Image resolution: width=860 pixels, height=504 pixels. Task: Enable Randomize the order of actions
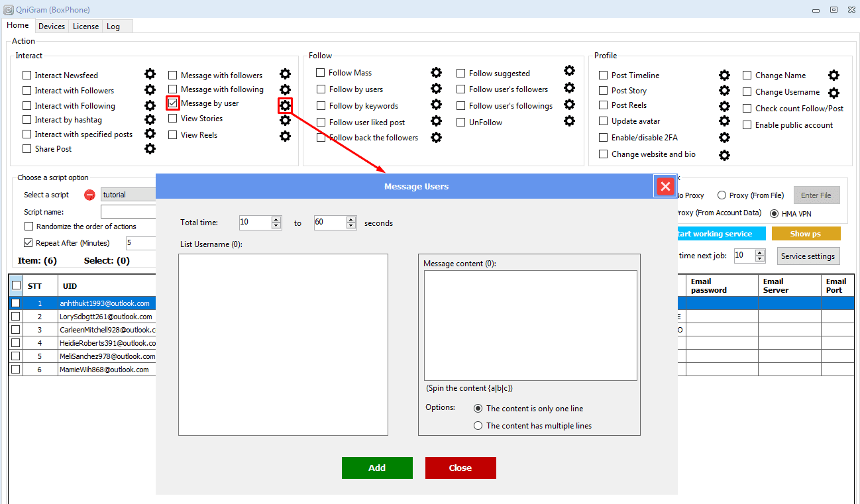[x=28, y=227]
